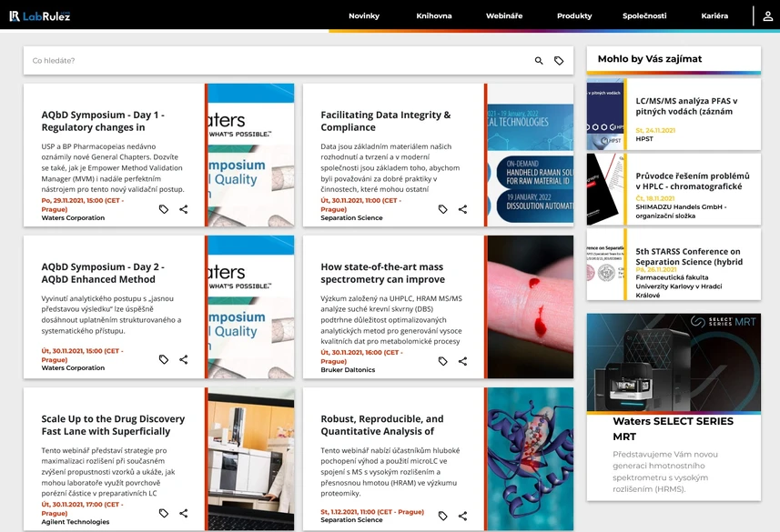Open 'Facilitating Data Integrity & Compliance' title
The height and width of the screenshot is (532, 780).
(x=386, y=121)
